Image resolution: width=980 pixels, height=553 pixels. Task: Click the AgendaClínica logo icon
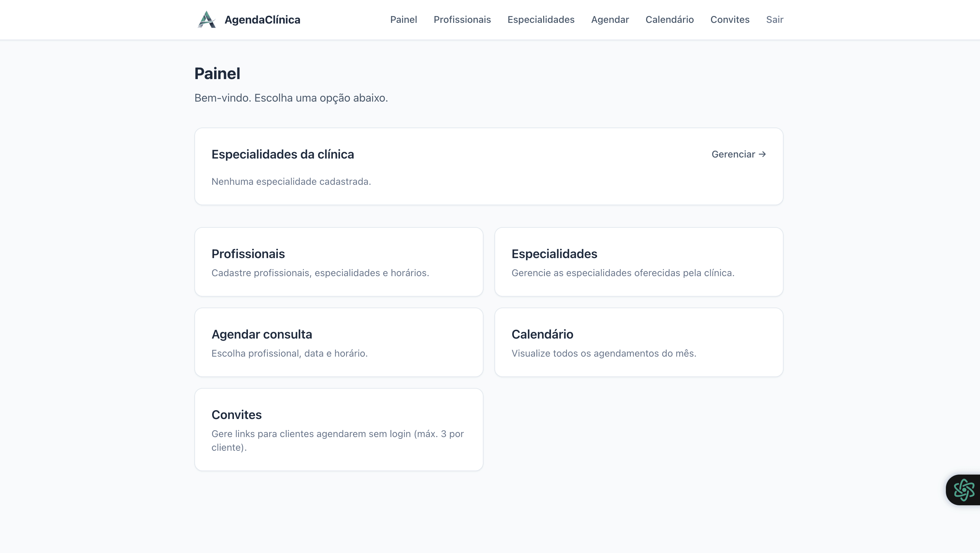click(207, 19)
